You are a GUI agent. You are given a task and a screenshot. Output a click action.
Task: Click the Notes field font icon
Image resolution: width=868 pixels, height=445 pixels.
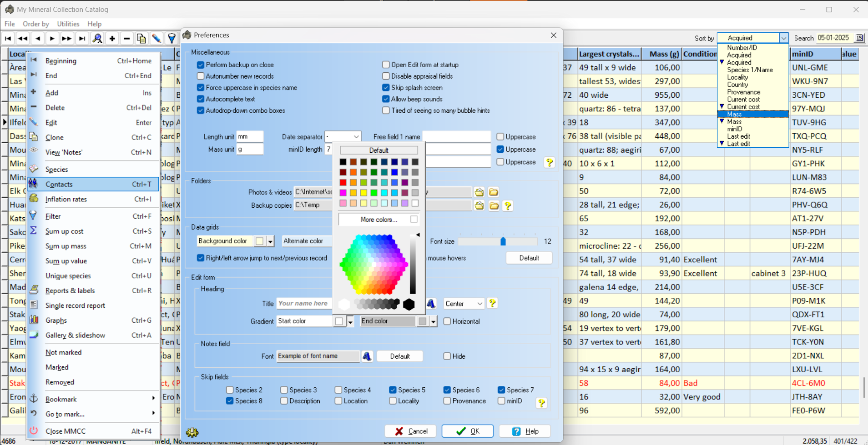[x=367, y=356]
